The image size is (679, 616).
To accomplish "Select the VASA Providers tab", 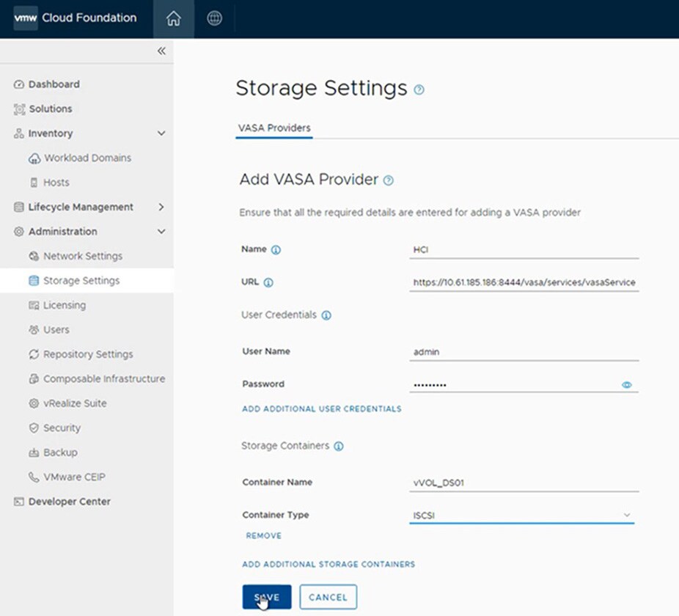I will [x=274, y=128].
